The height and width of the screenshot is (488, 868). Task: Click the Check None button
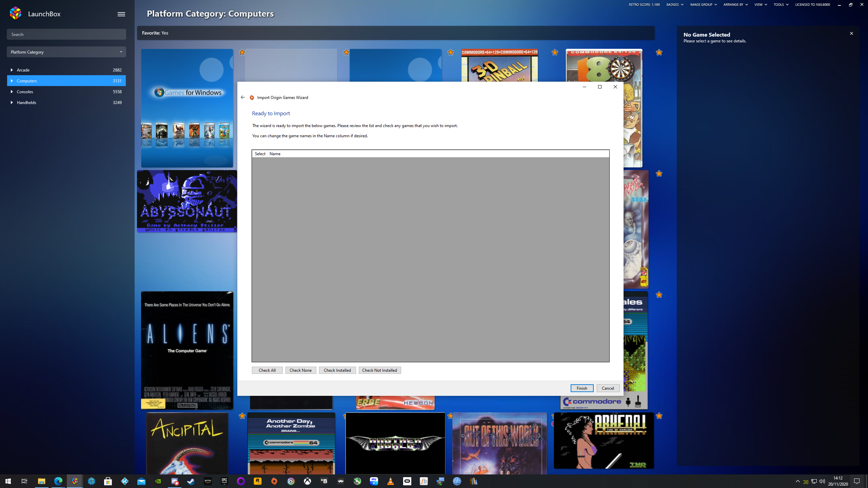301,370
